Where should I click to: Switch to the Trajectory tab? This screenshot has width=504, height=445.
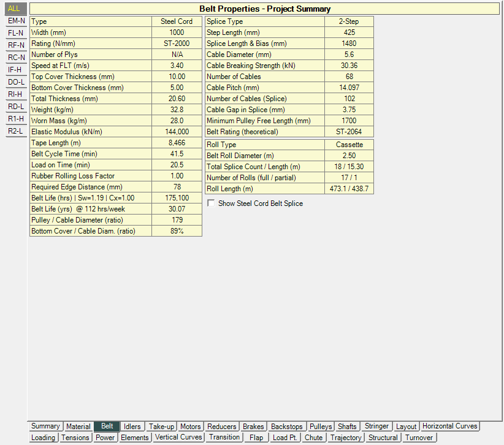click(346, 438)
